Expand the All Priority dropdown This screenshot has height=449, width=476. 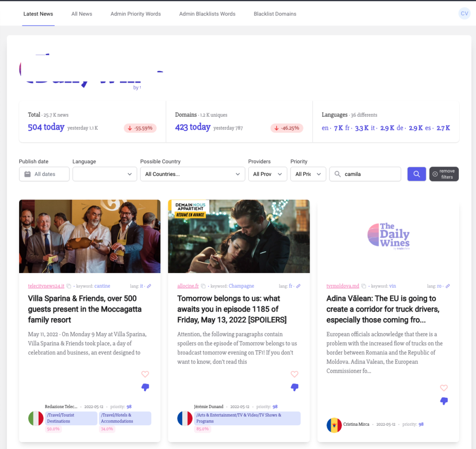point(308,174)
